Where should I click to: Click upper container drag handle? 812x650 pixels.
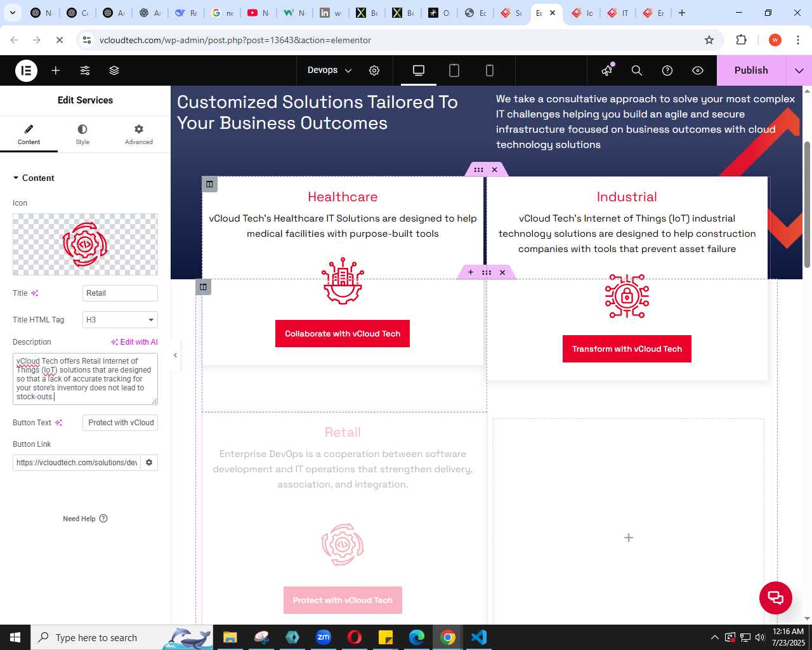(x=479, y=169)
